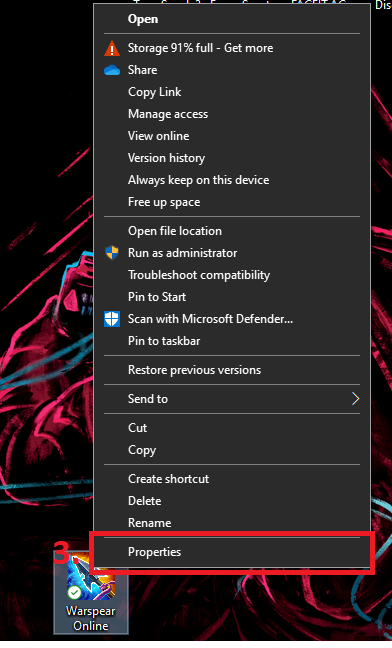Screen dimensions: 392x648
Task: Expand the Send to submenu arrow
Action: coord(355,399)
